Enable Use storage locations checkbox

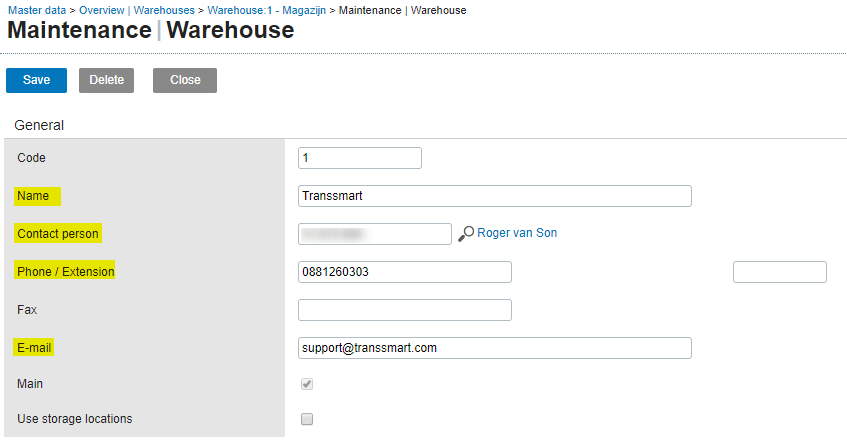[x=307, y=419]
